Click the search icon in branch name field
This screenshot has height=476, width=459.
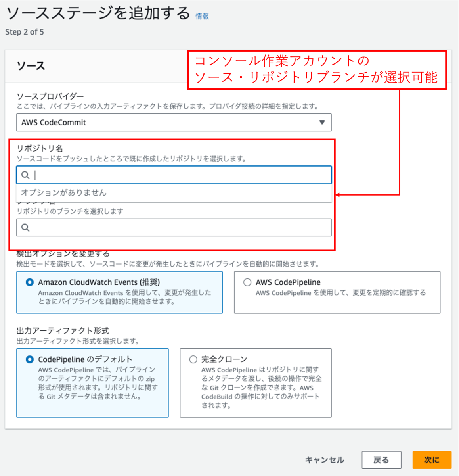coord(25,227)
